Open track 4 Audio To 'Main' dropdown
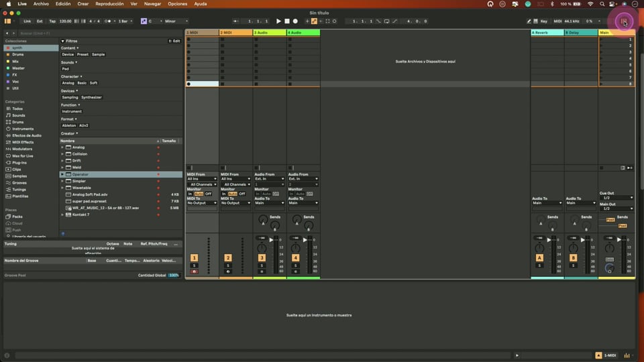The image size is (644, 362). pos(303,203)
